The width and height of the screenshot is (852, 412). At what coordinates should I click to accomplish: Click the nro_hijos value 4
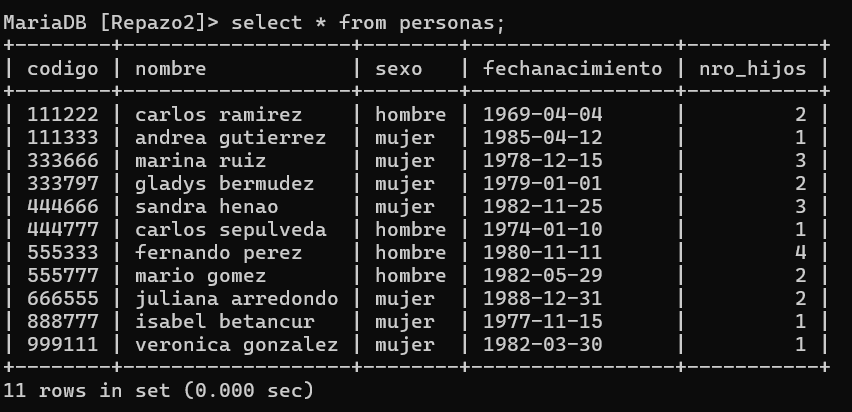[800, 253]
